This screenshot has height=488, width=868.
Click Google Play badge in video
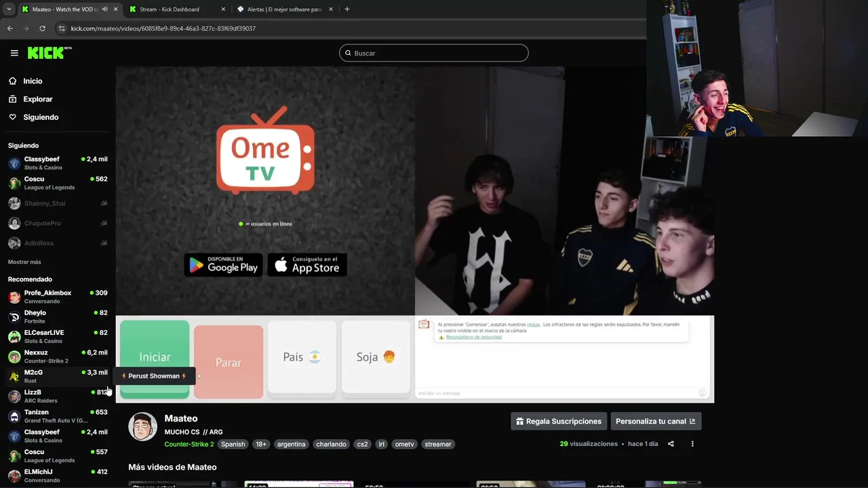223,265
